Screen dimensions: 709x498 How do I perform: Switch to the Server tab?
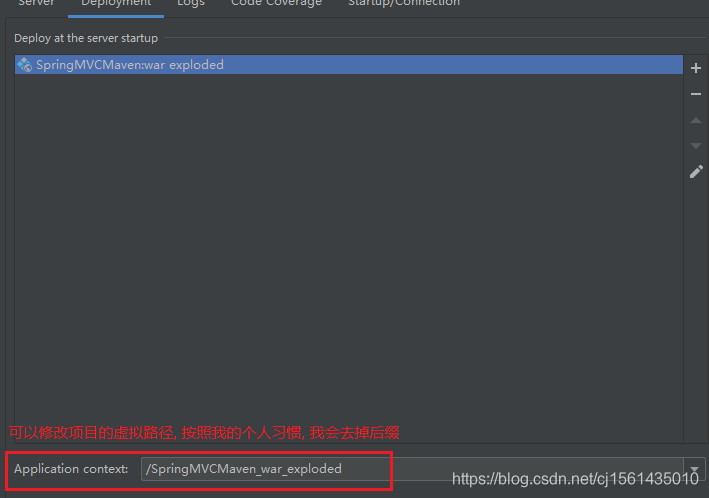(x=36, y=4)
